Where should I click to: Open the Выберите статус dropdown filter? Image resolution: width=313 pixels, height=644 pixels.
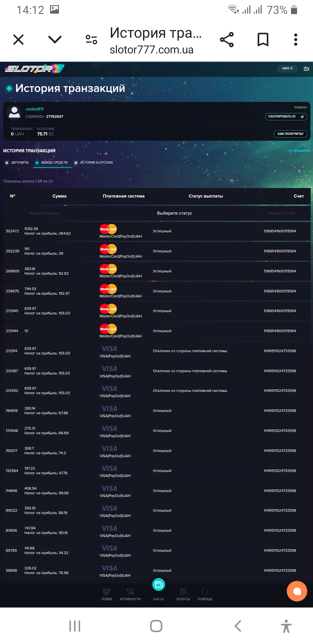205,213
